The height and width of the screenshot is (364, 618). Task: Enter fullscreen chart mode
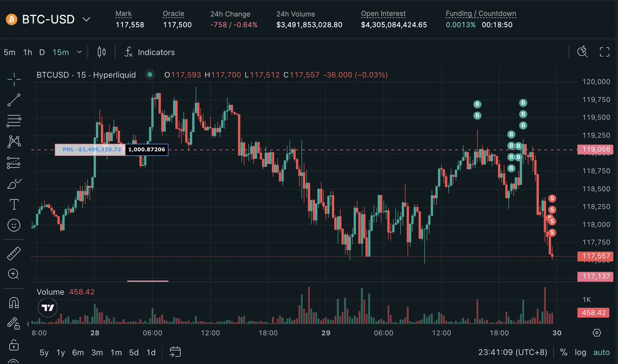604,51
